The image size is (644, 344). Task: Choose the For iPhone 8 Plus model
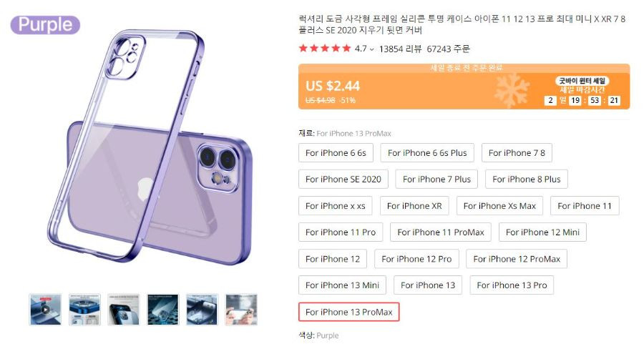(527, 180)
